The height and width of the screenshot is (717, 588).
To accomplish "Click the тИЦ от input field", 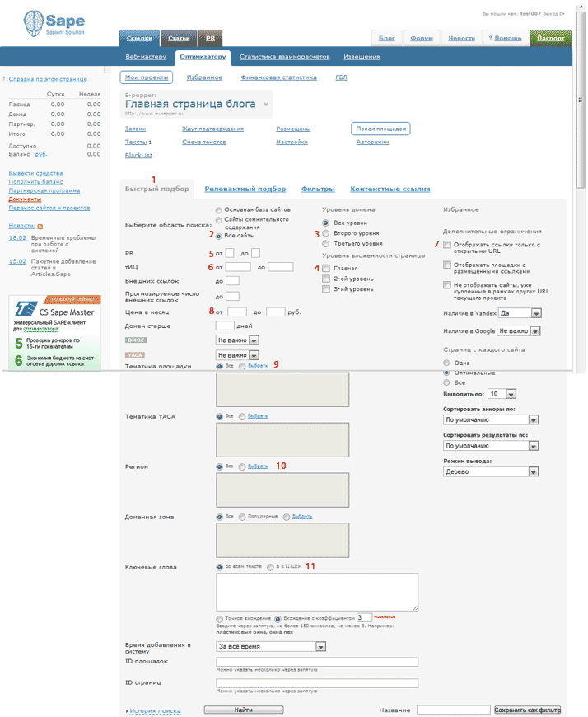I will (238, 266).
